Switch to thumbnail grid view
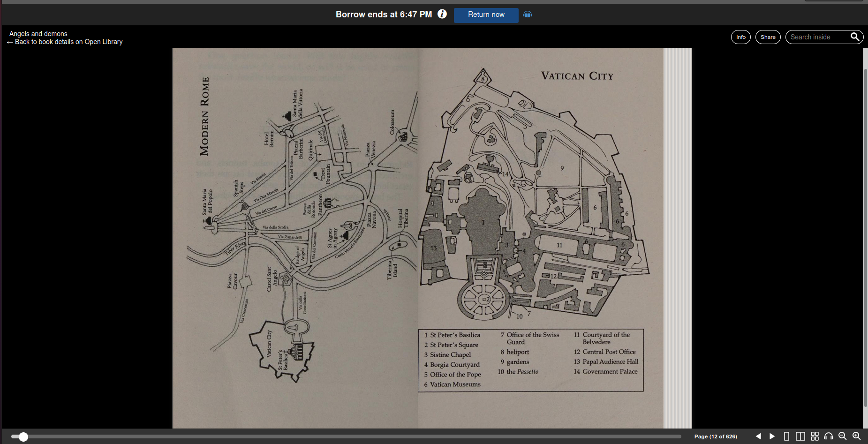Viewport: 868px width, 444px height. [815, 436]
